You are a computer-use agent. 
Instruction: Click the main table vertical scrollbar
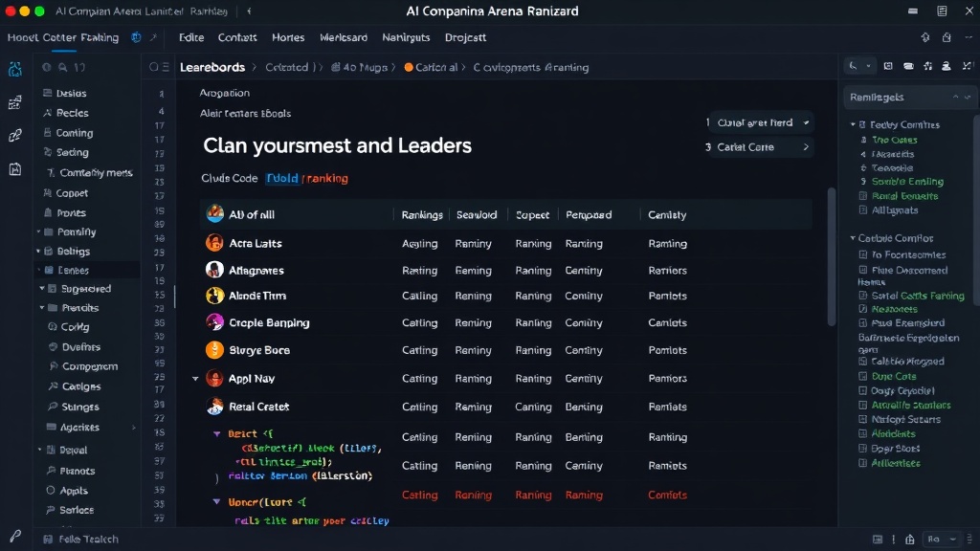click(832, 256)
